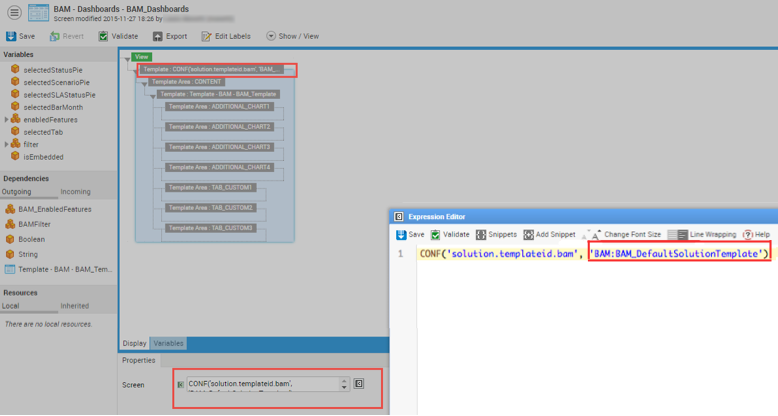This screenshot has height=416, width=778.
Task: Click Save in the Expression Editor toolbar
Action: pyautogui.click(x=410, y=234)
